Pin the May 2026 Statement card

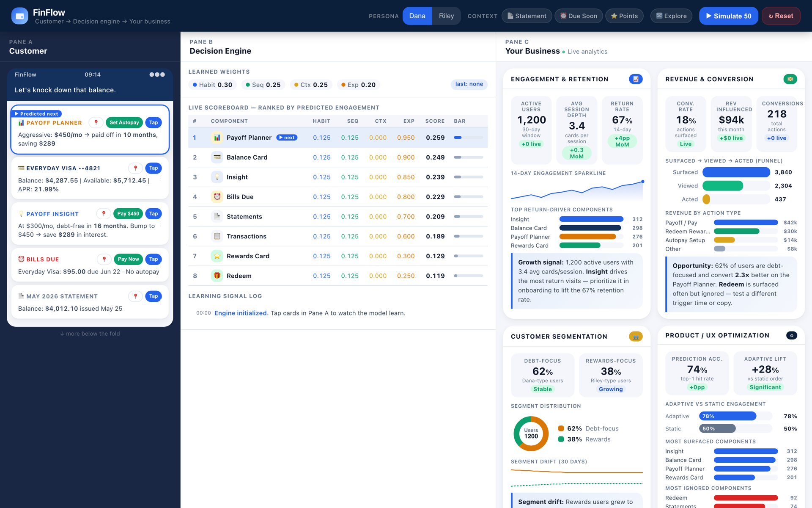pos(135,296)
